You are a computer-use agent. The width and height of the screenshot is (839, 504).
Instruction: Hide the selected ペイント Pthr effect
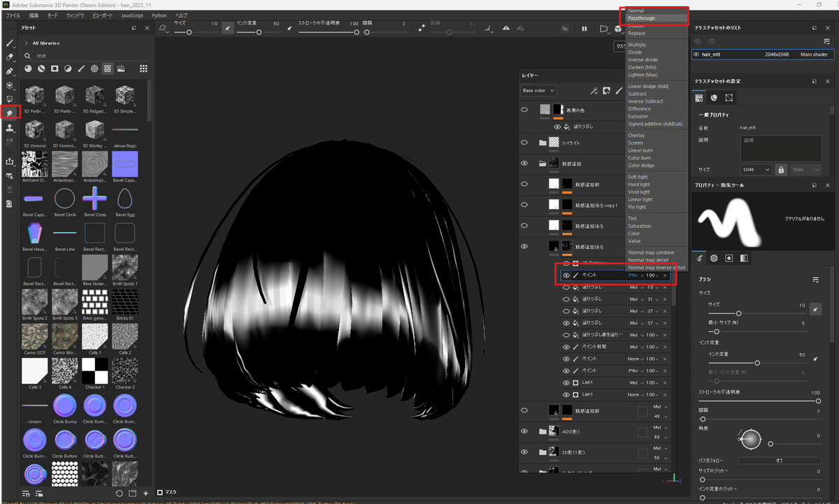[x=566, y=275]
